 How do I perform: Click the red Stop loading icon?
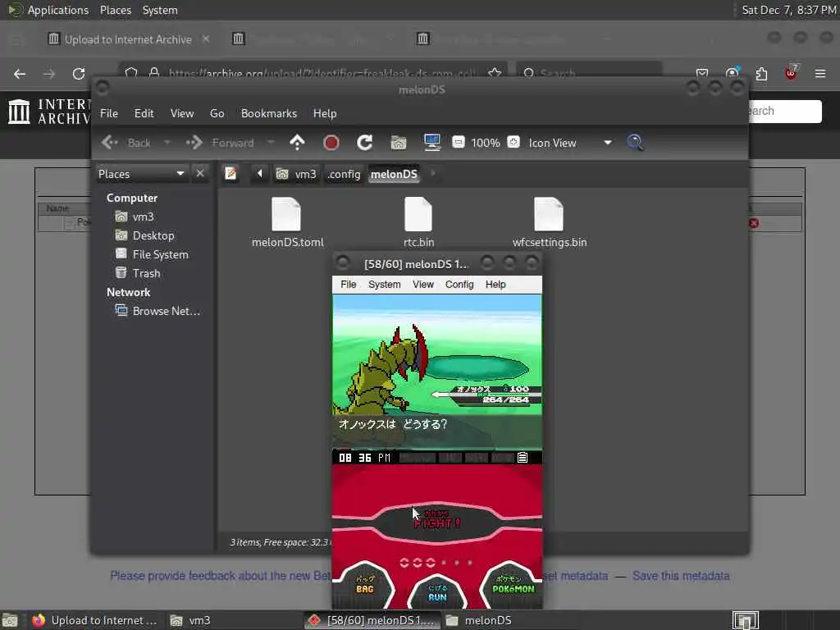point(331,143)
